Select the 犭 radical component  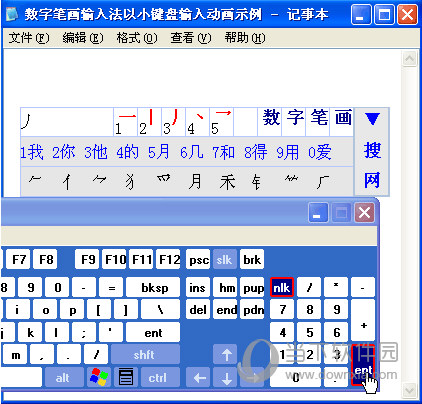(130, 182)
